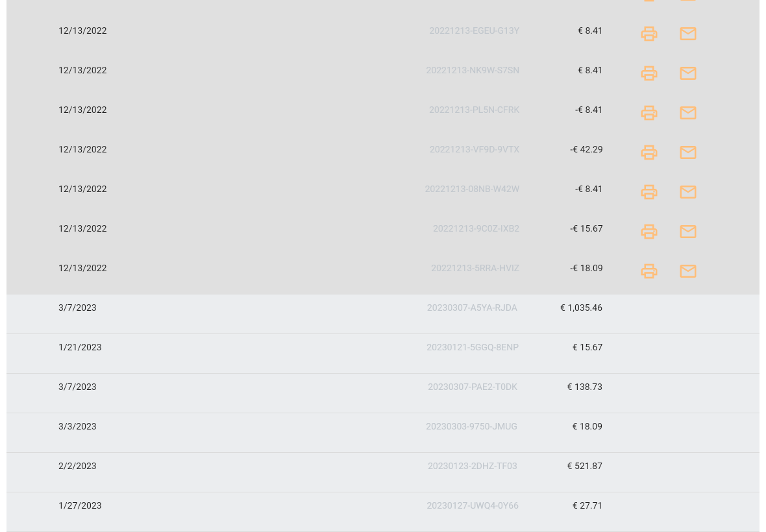Screen dimensions: 766x532
Task: Email document 20221213-08NB-W42W
Action: point(688,192)
